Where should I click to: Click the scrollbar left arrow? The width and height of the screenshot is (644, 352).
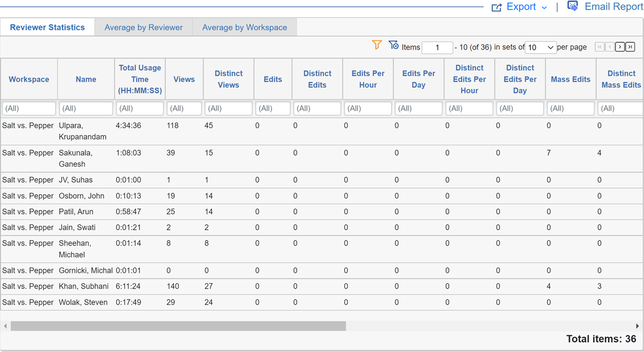(5, 326)
